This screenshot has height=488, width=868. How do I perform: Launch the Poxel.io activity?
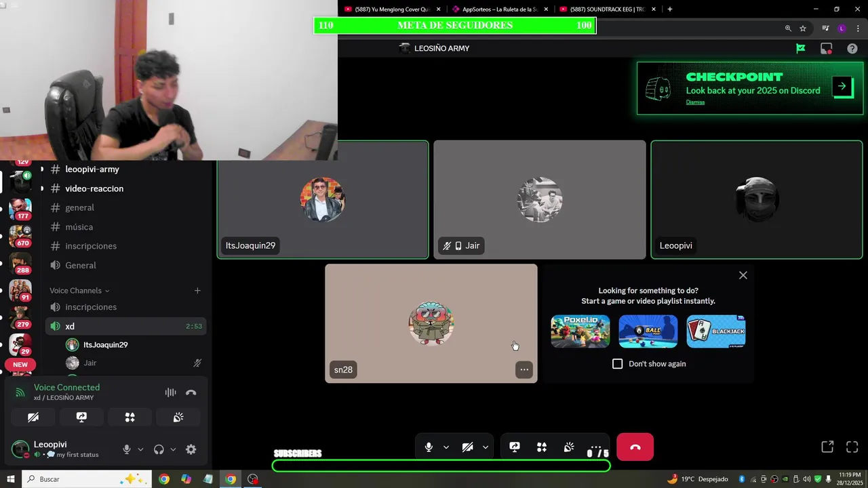click(580, 331)
